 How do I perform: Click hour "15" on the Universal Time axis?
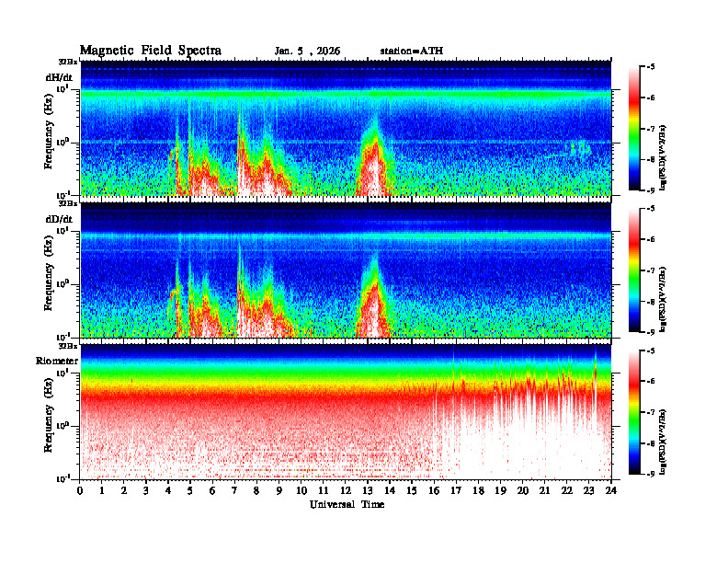click(412, 491)
